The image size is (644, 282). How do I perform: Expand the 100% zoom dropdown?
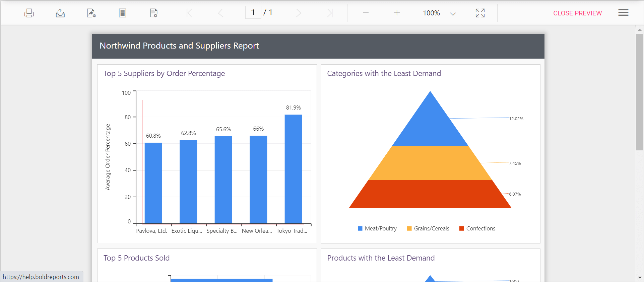453,14
